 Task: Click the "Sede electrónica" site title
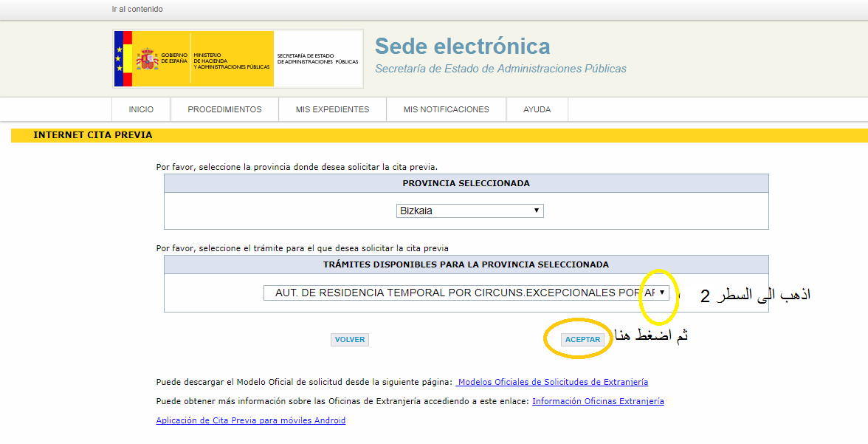(x=462, y=47)
